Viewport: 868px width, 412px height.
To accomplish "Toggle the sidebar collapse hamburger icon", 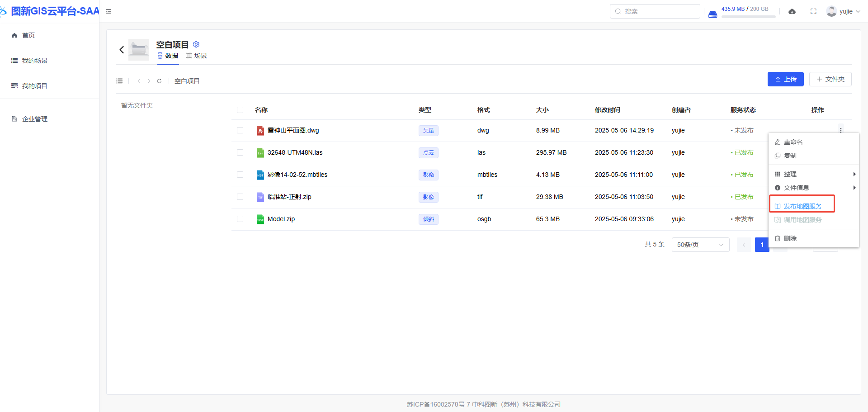I will point(108,11).
